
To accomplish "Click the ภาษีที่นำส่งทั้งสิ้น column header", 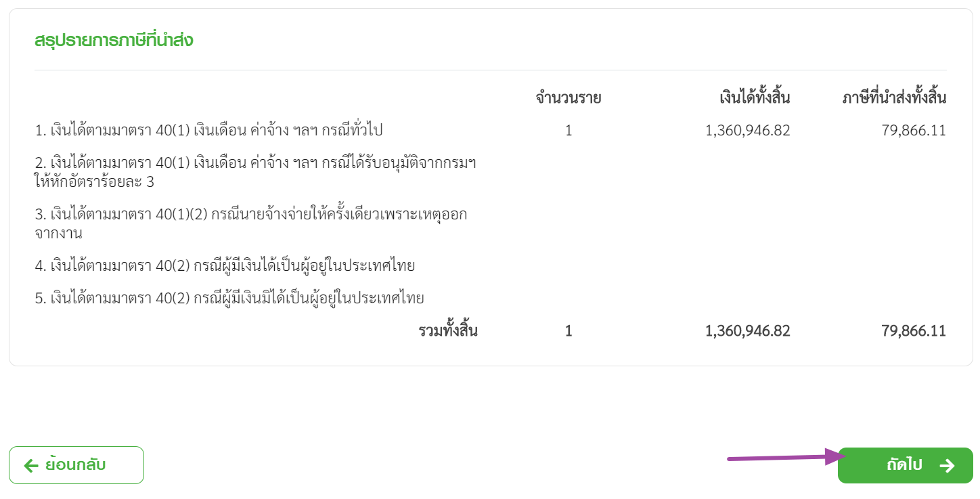I will 894,97.
